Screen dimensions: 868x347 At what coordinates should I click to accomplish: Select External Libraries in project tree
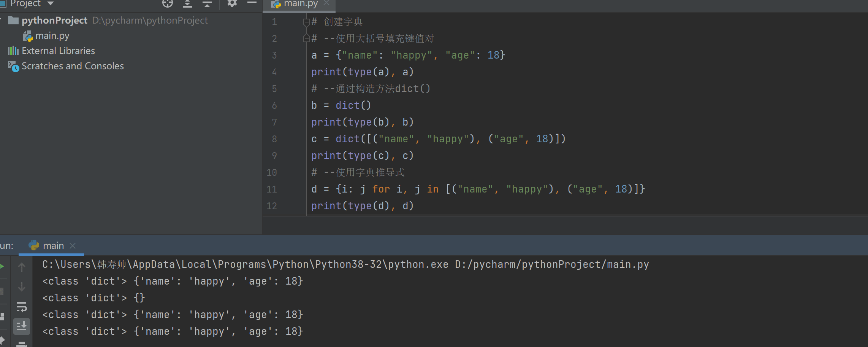[58, 51]
